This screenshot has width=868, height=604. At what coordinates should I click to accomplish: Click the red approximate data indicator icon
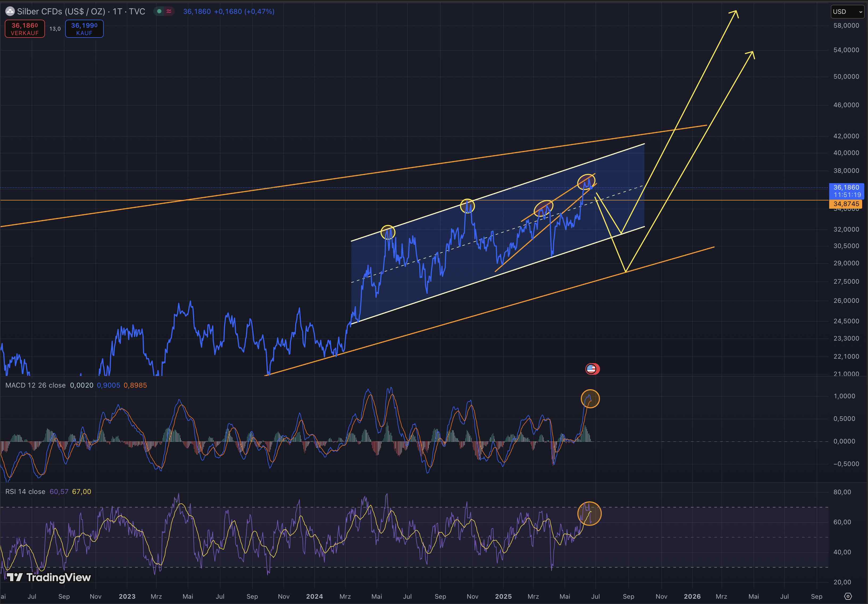[x=169, y=11]
